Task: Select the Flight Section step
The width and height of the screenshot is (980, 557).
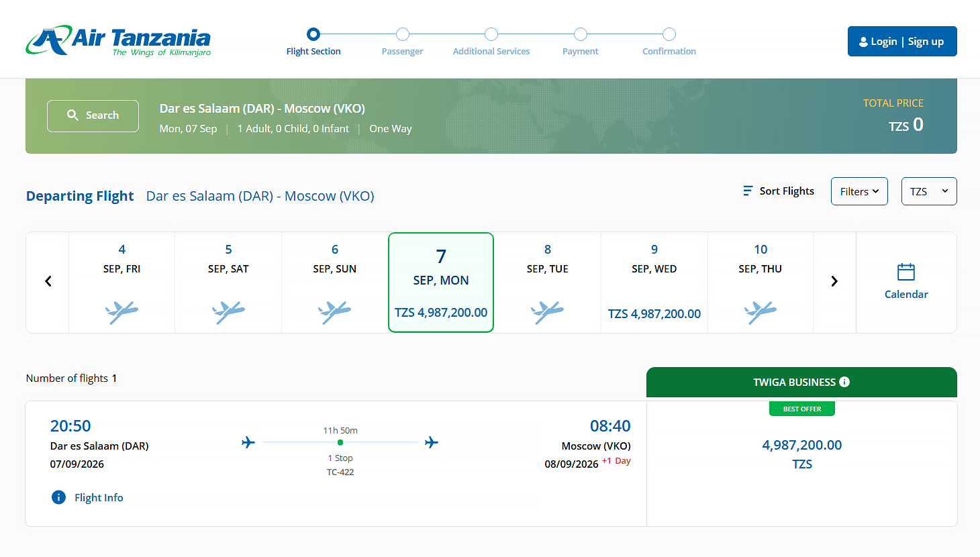Action: click(313, 43)
